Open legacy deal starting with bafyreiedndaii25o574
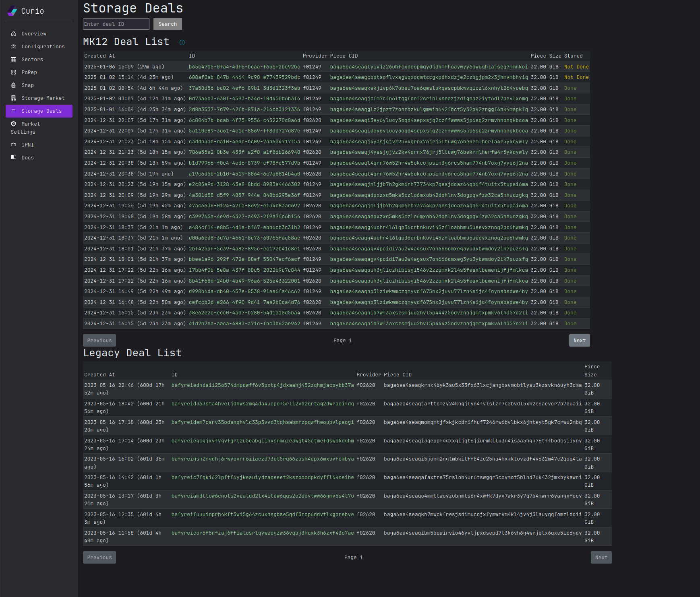700x597 pixels. point(263,385)
